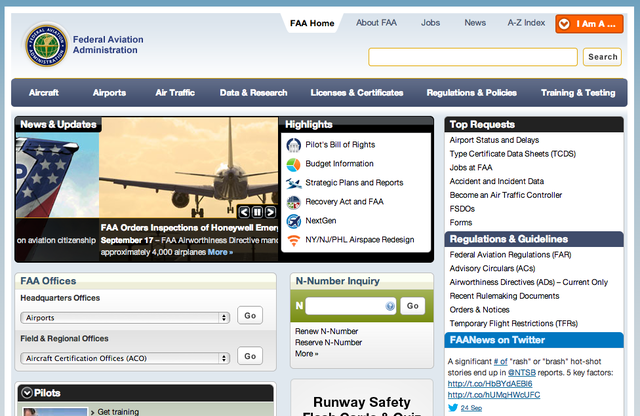Open the Airports navigation menu
640x416 pixels.
[x=109, y=93]
